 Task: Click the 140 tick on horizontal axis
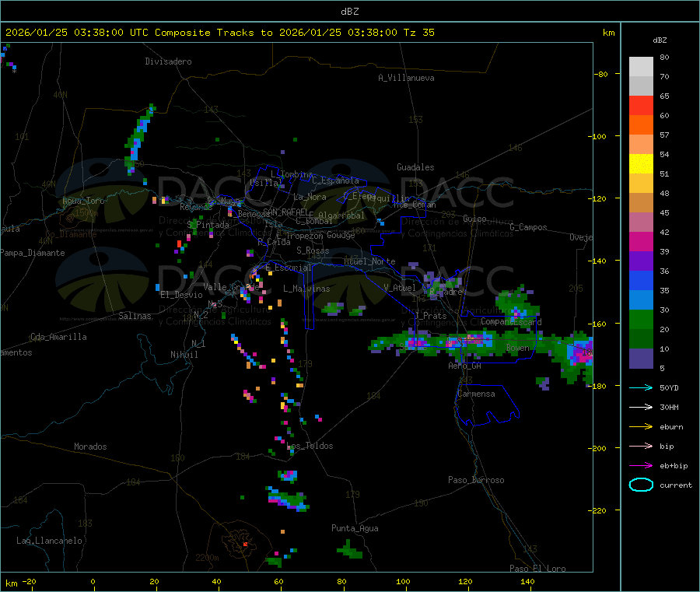(527, 581)
